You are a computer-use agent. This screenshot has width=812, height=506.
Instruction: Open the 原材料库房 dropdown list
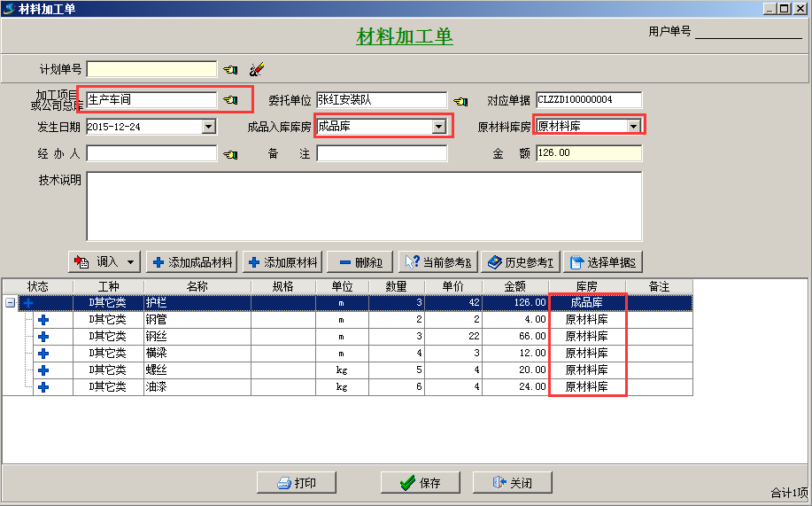633,127
